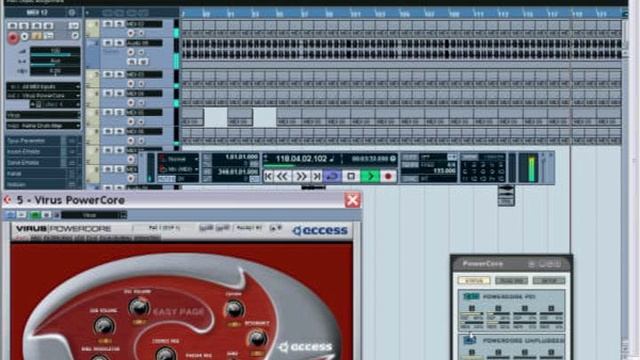Click the Stop button in the transport panel
Viewport: 640px width, 360px height.
(351, 176)
